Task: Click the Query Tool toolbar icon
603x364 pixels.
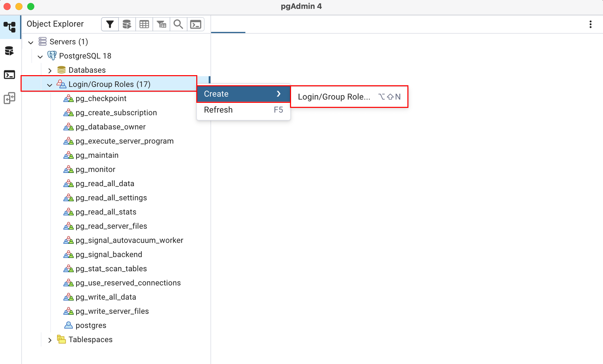Action: click(127, 24)
